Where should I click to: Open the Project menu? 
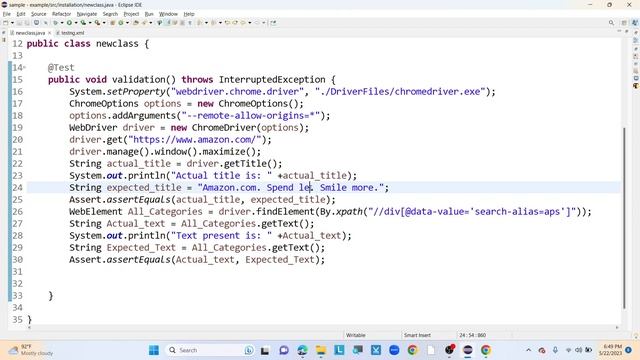click(x=131, y=14)
